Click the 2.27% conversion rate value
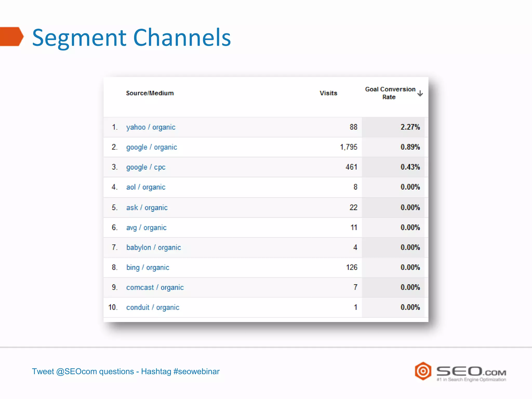This screenshot has width=532, height=399. point(410,127)
